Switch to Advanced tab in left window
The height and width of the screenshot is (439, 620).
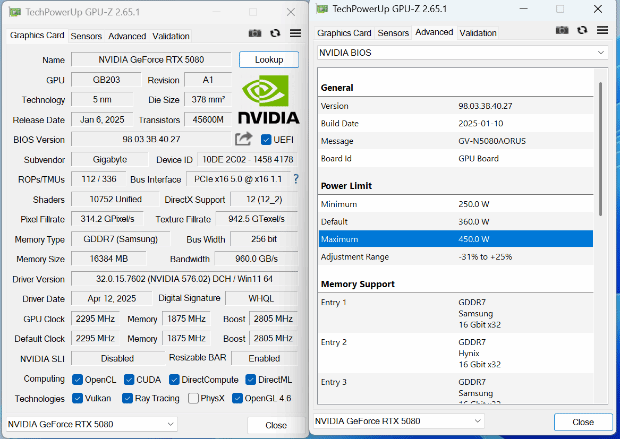(127, 36)
